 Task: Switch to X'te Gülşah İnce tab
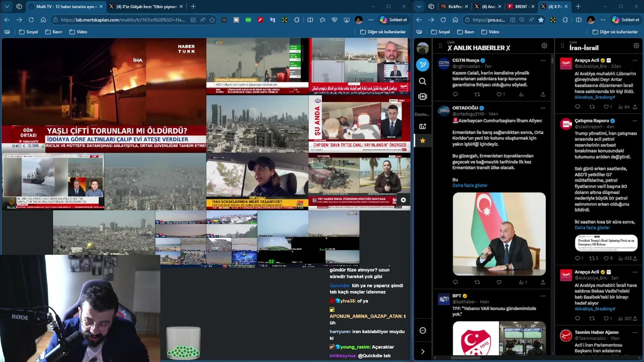(146, 7)
